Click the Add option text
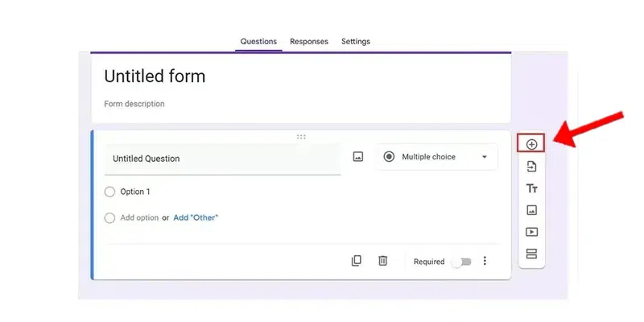Image resolution: width=644 pixels, height=322 pixels. pos(139,217)
